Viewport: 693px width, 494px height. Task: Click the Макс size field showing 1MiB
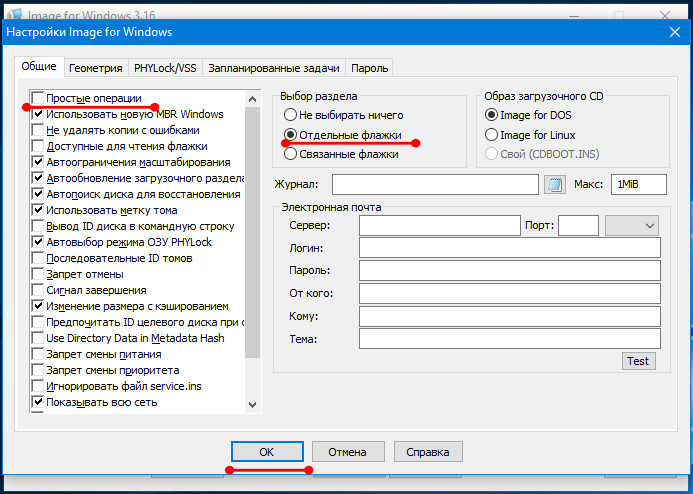coord(639,184)
